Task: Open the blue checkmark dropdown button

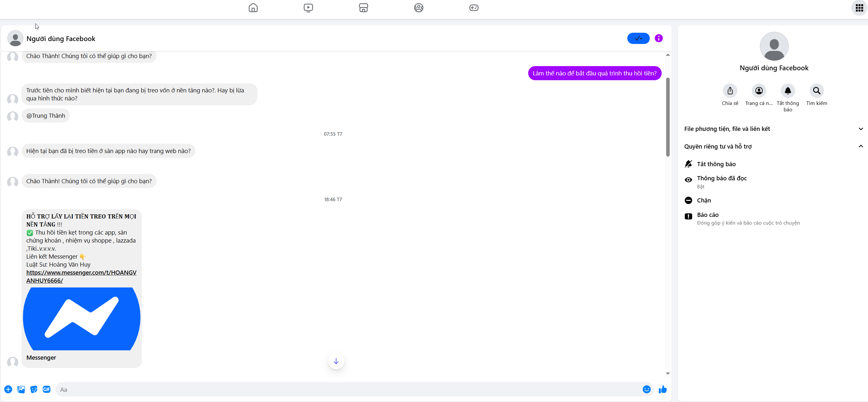Action: (638, 38)
